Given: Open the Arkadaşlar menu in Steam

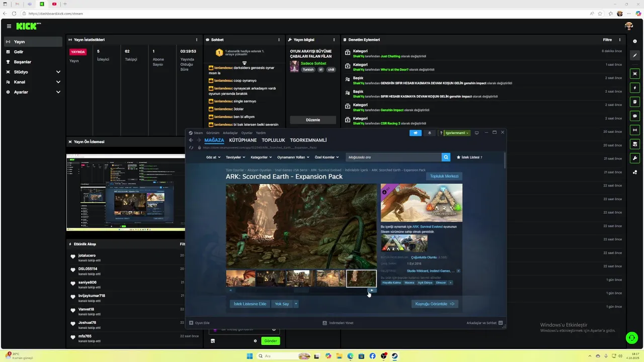Looking at the screenshot, I should (x=230, y=133).
